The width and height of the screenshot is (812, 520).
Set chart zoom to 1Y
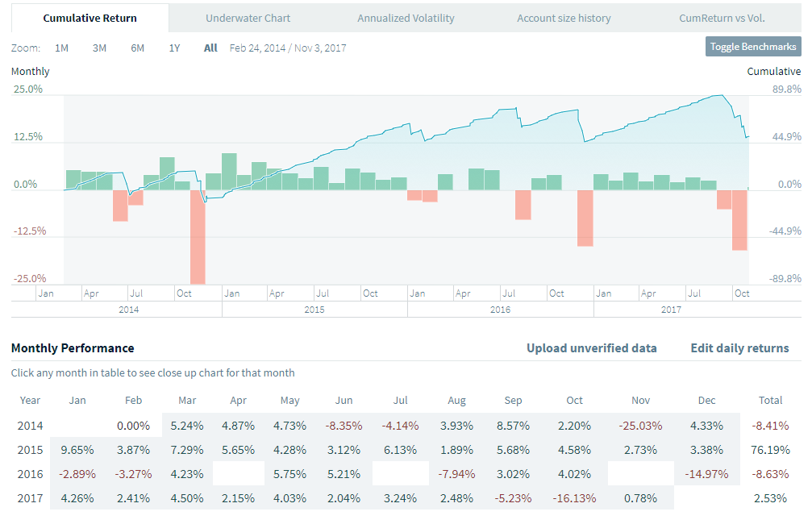pyautogui.click(x=174, y=48)
